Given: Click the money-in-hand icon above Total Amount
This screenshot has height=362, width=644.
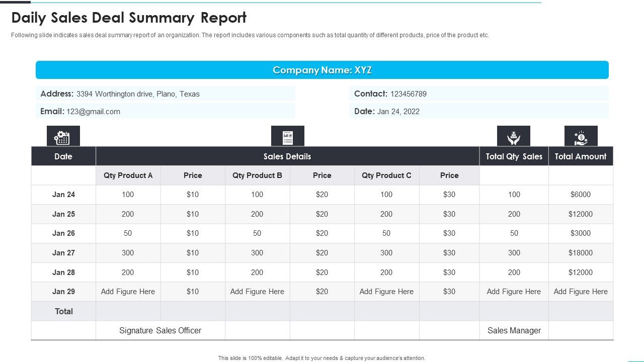Looking at the screenshot, I should 581,136.
